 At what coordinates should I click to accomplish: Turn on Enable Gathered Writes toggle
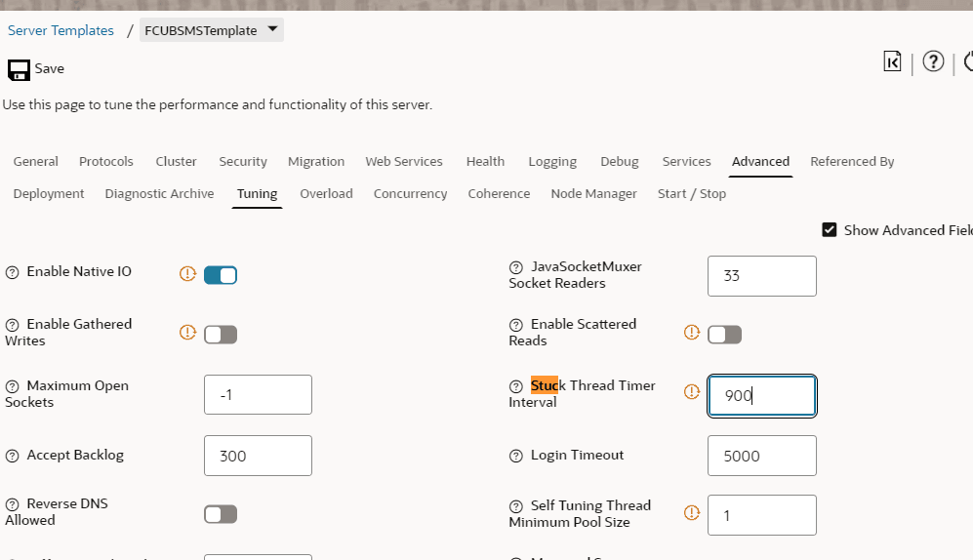click(x=221, y=335)
